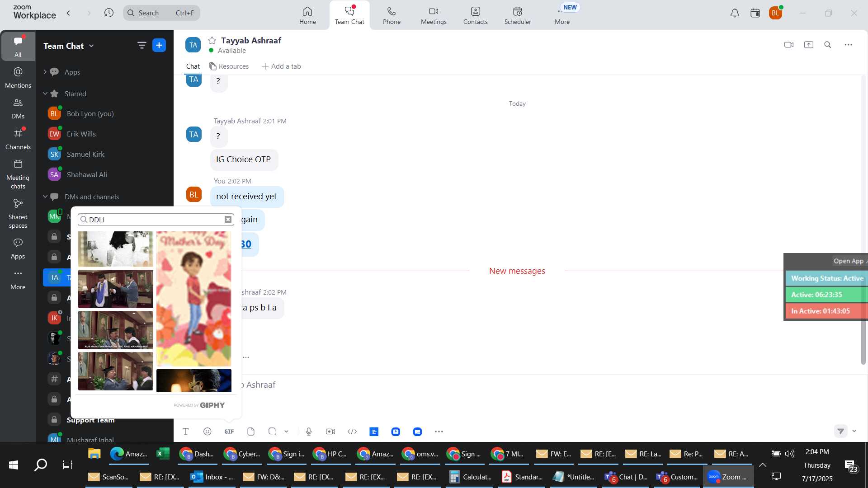Collapse DMs and channels group
The width and height of the screenshot is (868, 488).
tap(45, 197)
